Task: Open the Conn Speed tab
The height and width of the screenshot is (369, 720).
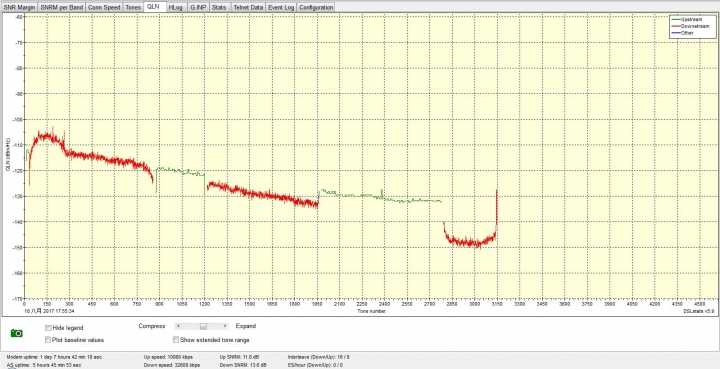Action: [x=104, y=7]
